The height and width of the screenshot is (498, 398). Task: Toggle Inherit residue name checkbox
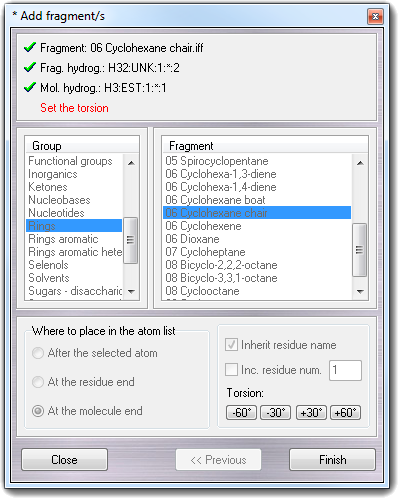pos(281,345)
